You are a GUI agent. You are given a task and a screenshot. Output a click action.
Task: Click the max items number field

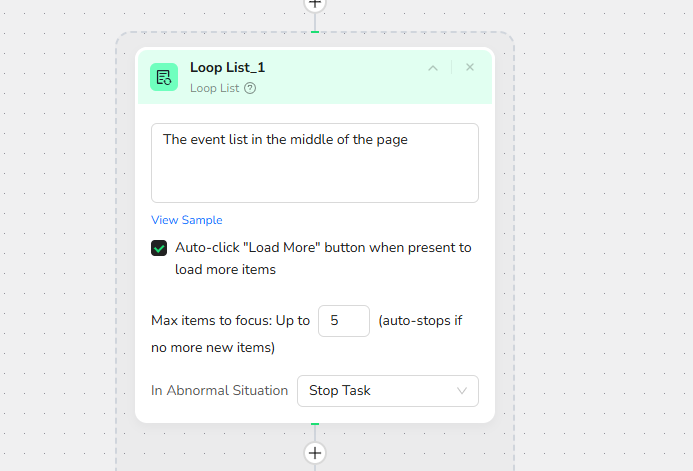click(343, 321)
